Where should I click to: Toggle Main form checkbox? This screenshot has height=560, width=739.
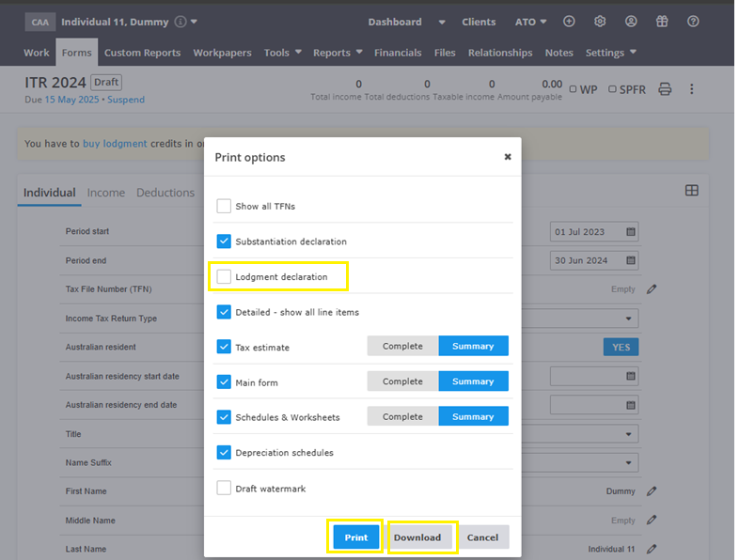pos(224,381)
